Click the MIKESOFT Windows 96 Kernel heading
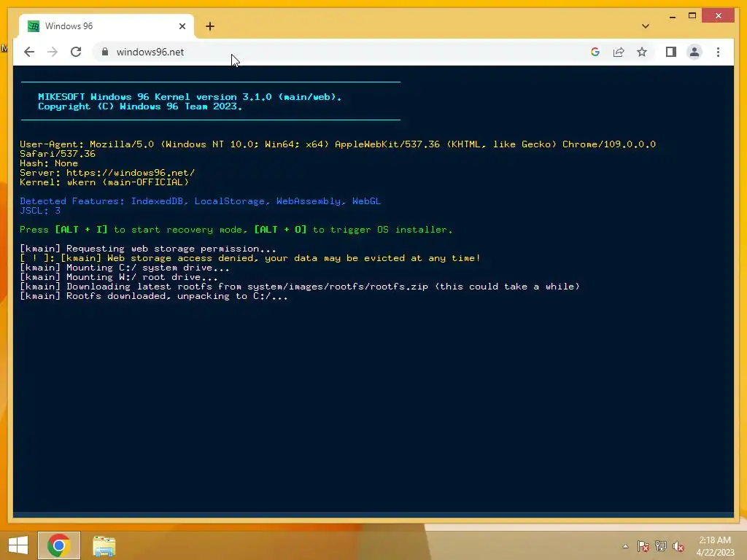Image resolution: width=747 pixels, height=560 pixels. point(190,97)
